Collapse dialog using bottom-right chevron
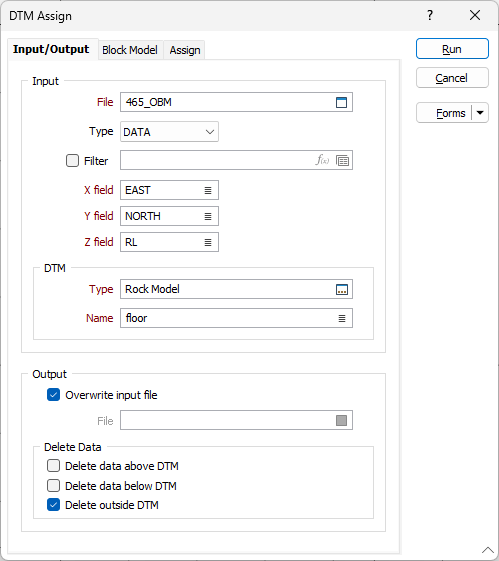Viewport: 499px width, 561px height. [488, 550]
